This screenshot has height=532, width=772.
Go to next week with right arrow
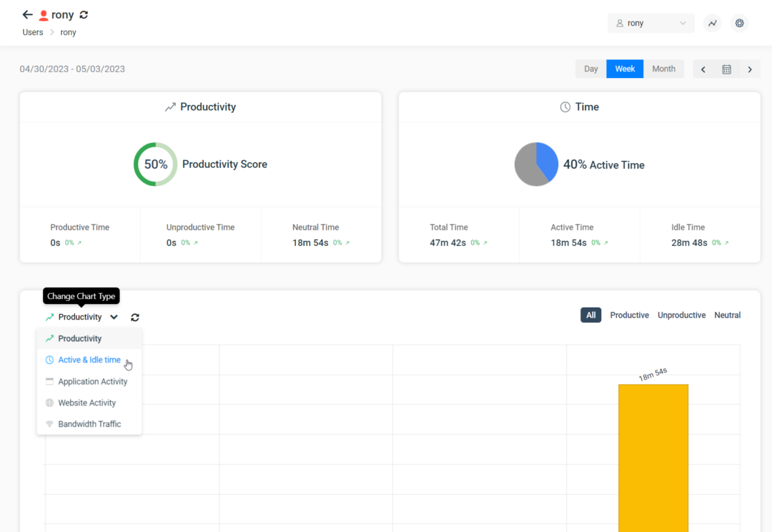[750, 69]
